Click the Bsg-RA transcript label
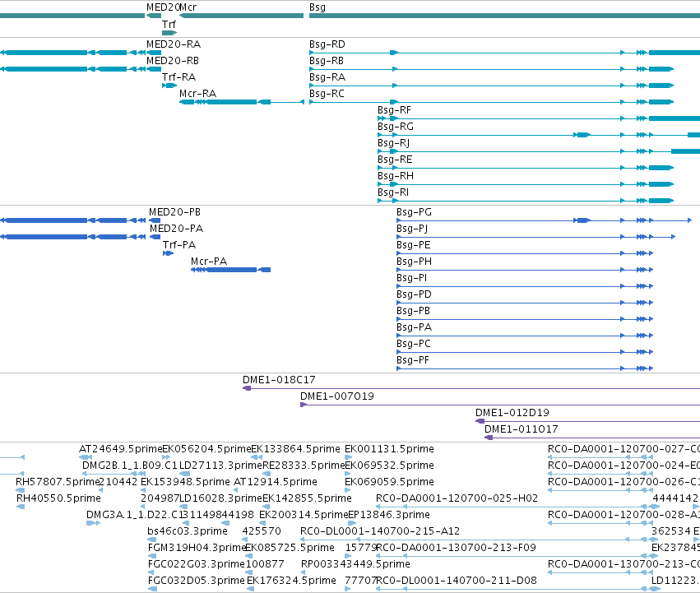 point(327,77)
